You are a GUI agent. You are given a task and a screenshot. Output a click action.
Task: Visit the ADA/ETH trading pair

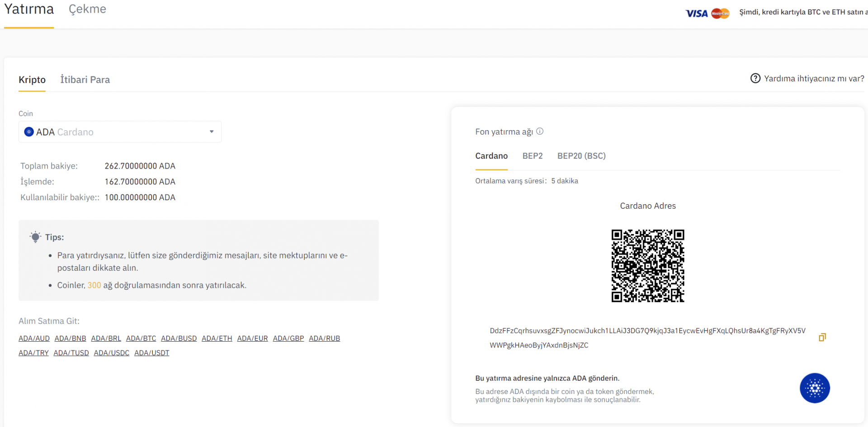tap(217, 338)
